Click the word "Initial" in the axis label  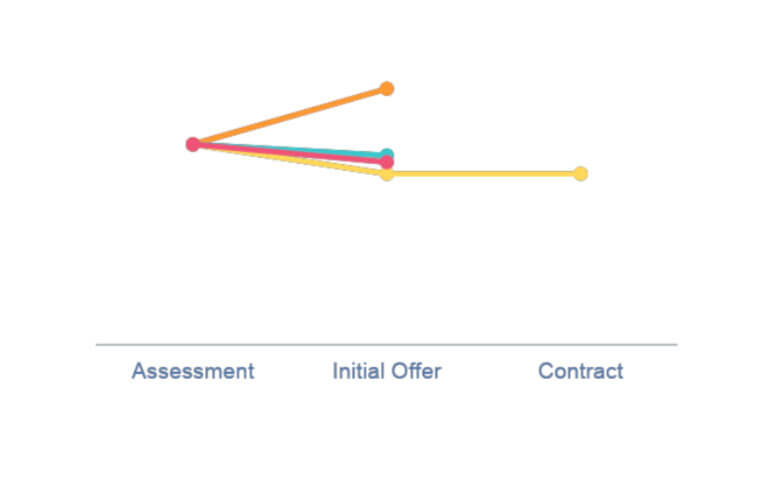[x=359, y=371]
